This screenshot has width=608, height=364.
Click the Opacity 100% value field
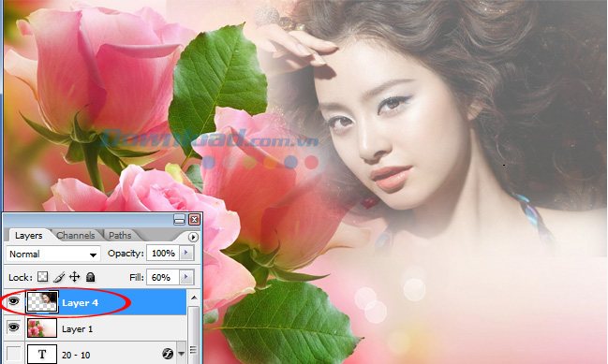(x=163, y=254)
